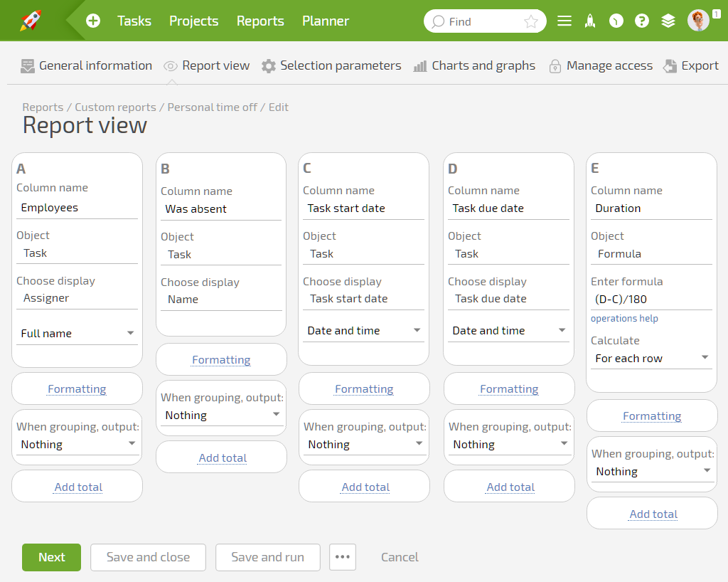728x582 pixels.
Task: Open column E grouping output dropdown
Action: point(653,472)
